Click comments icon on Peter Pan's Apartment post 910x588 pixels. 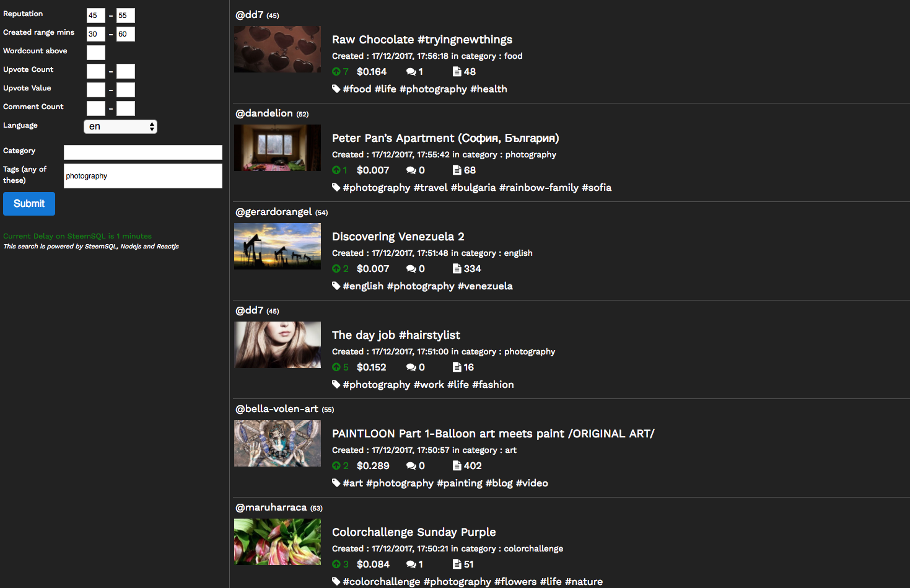click(x=411, y=170)
